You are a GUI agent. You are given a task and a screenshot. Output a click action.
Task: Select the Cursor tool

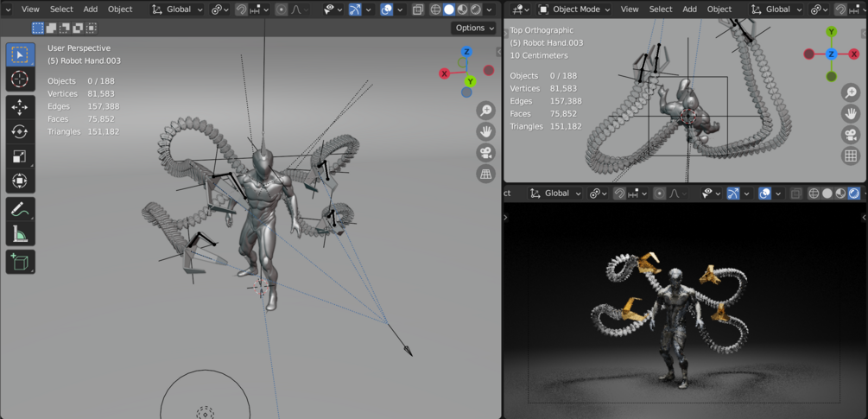[21, 79]
